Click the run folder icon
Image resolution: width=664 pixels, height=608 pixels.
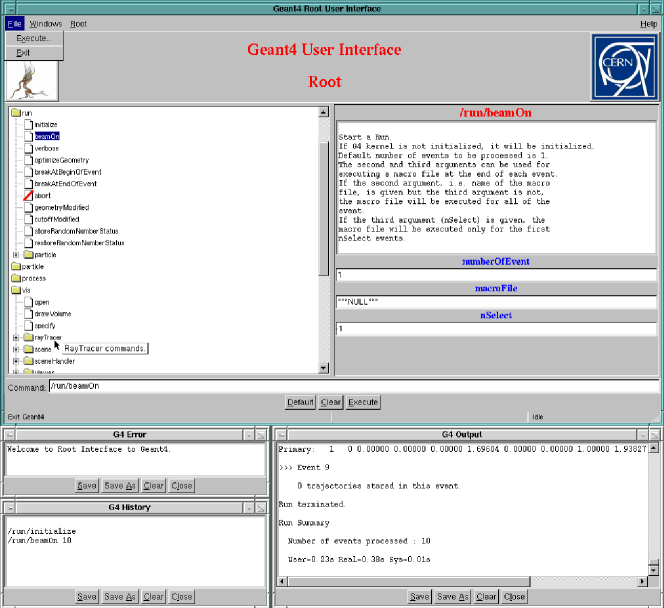coord(16,113)
